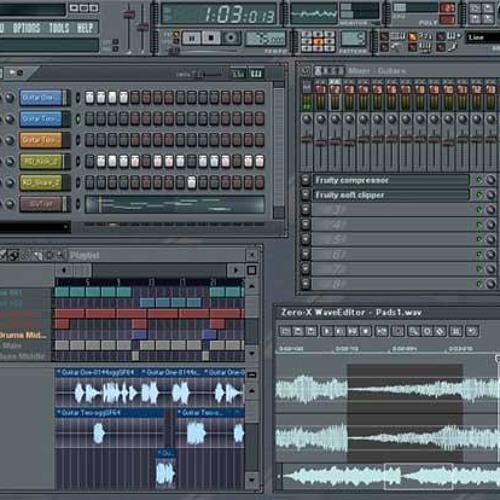Click the orange center pattern selector button
The height and width of the screenshot is (500, 500).
point(318,42)
